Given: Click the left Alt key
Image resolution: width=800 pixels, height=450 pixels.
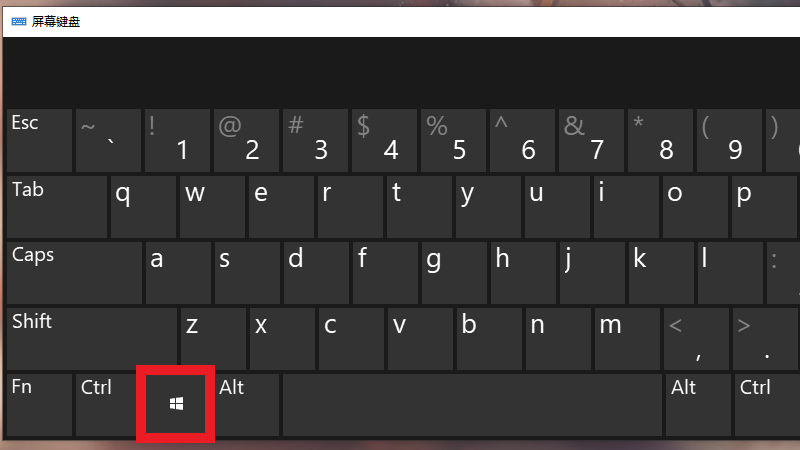Looking at the screenshot, I should click(247, 405).
